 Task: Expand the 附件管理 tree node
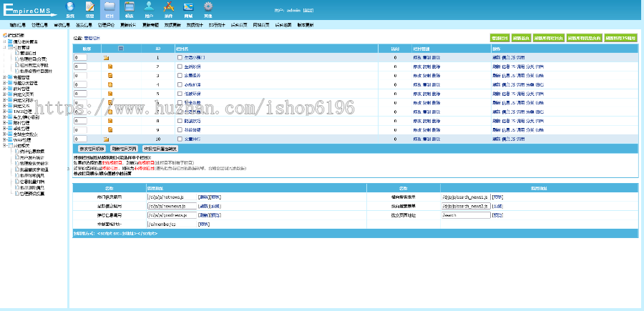(4, 123)
